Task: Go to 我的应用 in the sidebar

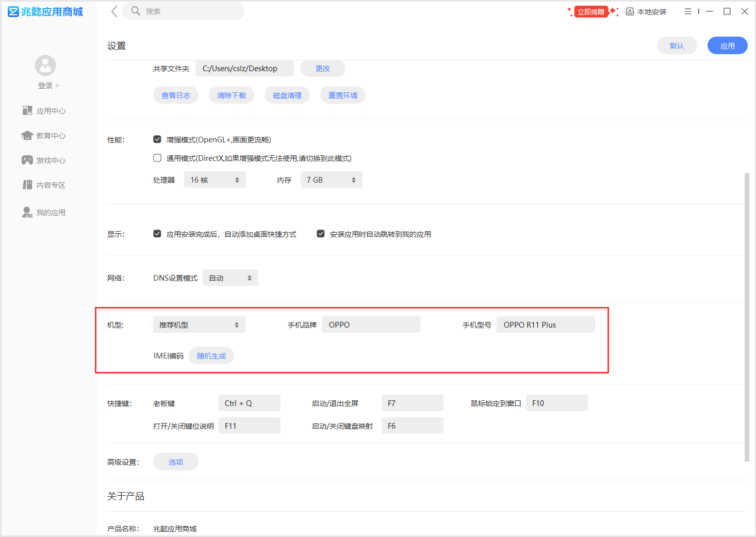Action: pos(44,213)
